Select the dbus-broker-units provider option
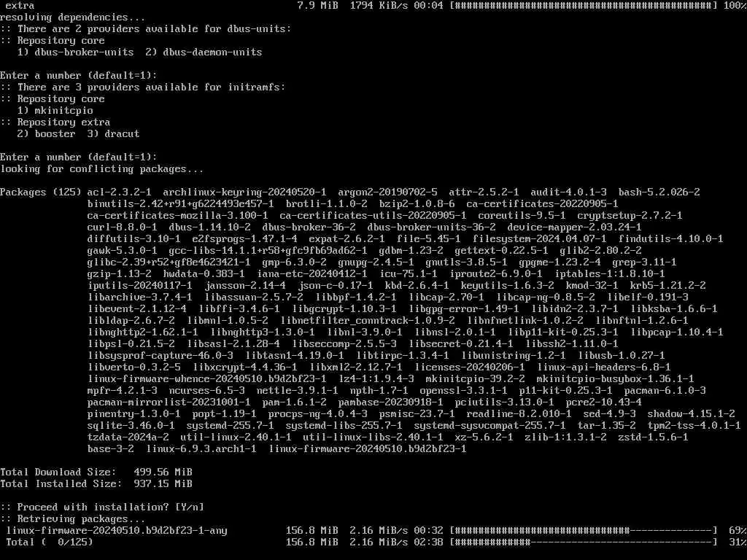Image resolution: width=747 pixels, height=560 pixels. click(76, 52)
